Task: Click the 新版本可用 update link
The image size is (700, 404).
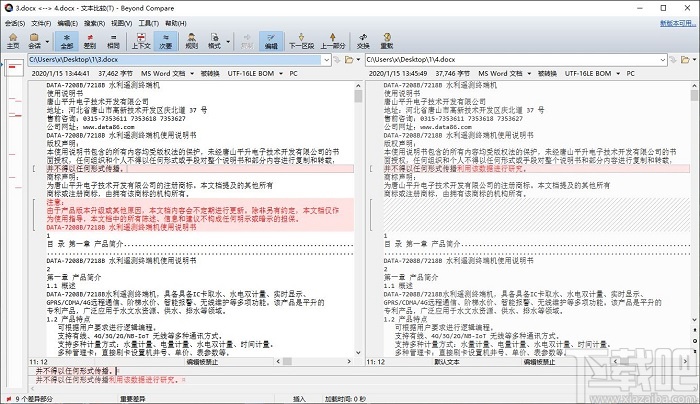Action: click(678, 23)
